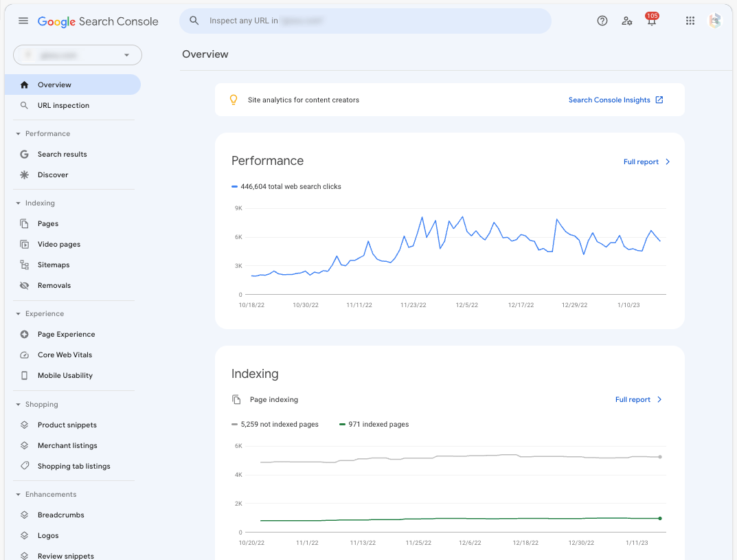Open the Google apps grid
Viewport: 737px width, 560px height.
[690, 21]
